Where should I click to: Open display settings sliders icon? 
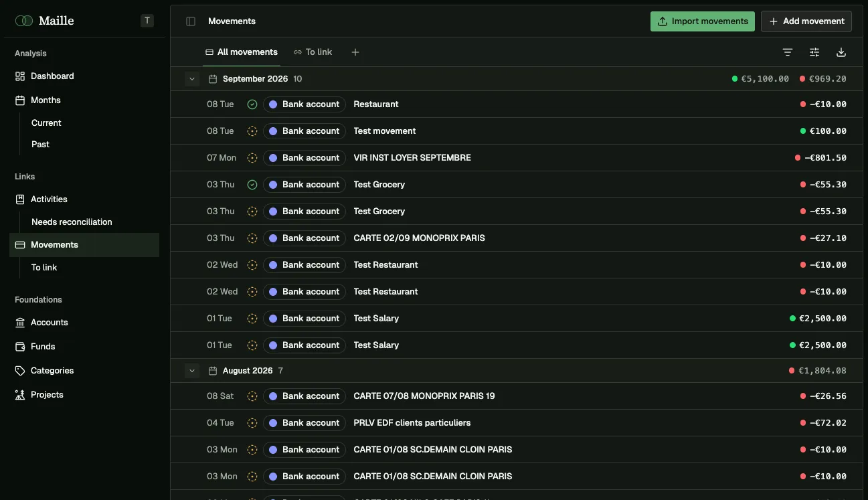[x=814, y=52]
